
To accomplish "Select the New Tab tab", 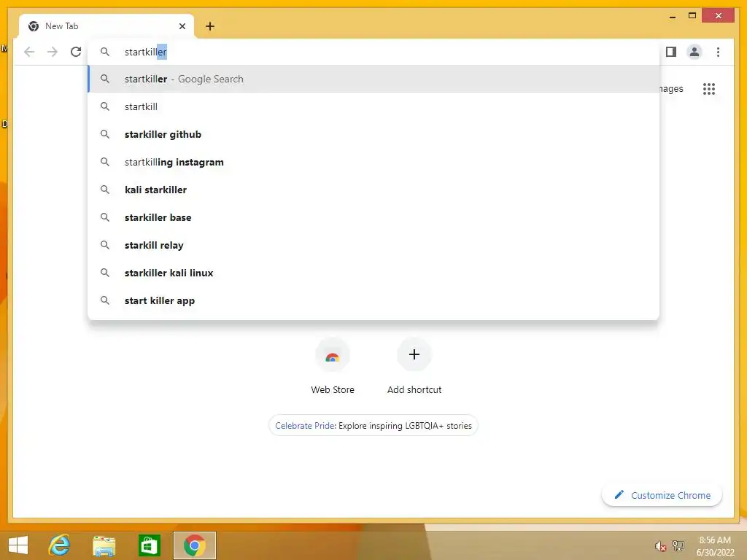I will coord(107,26).
